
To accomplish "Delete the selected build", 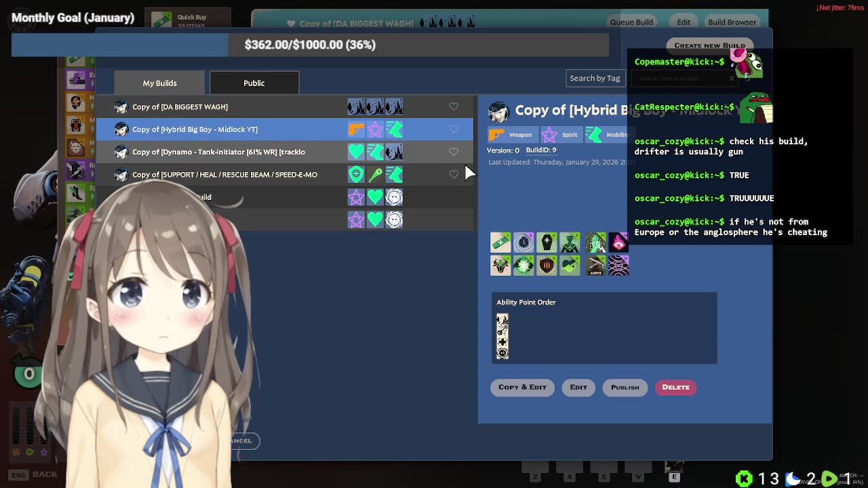I will pos(675,387).
